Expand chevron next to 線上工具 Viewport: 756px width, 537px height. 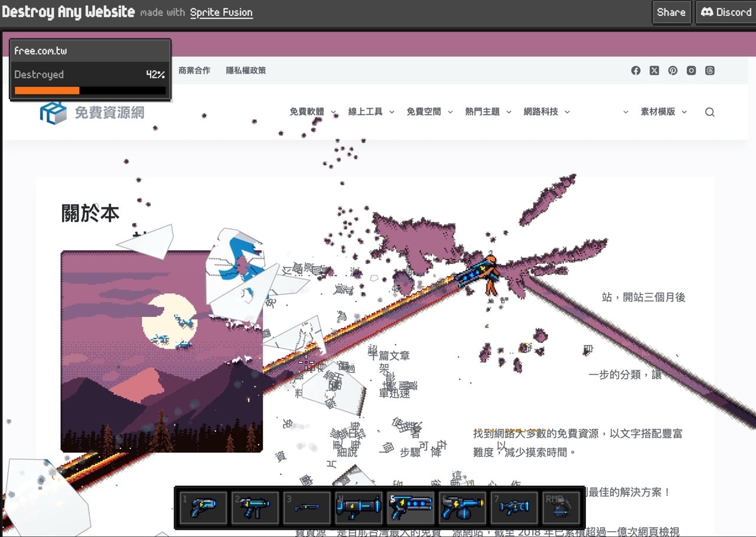tap(392, 112)
